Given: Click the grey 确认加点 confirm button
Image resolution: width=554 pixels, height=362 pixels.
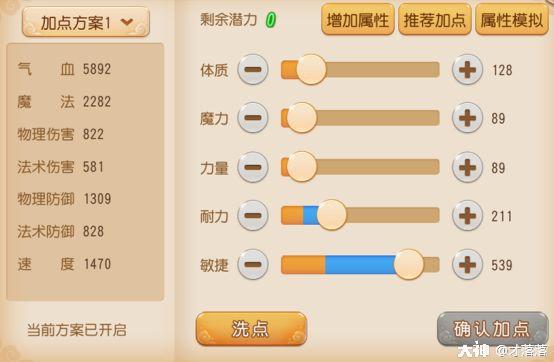Looking at the screenshot, I should (493, 329).
